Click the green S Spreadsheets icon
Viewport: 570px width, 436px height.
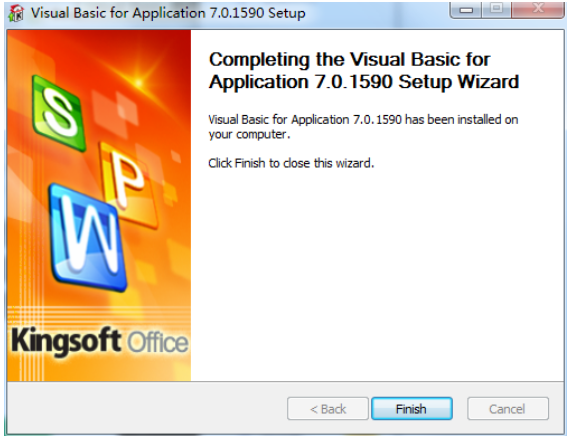tap(59, 113)
